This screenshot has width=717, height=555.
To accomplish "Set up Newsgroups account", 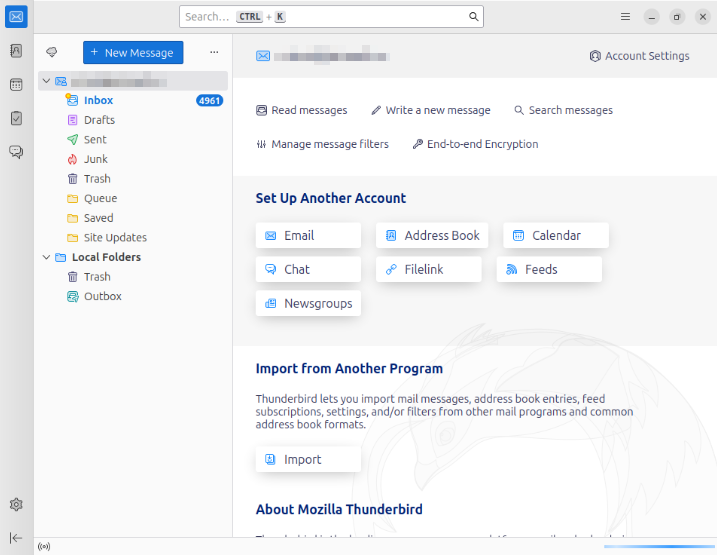I will point(308,304).
